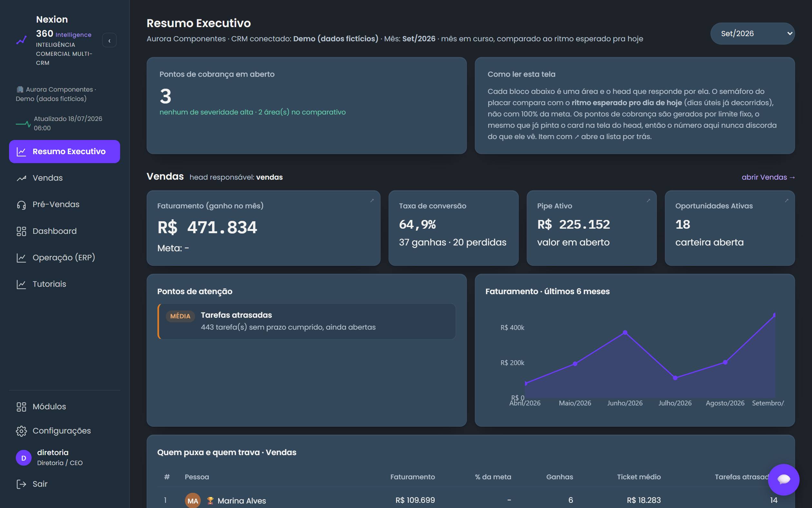The image size is (812, 508).
Task: Select Operação (ERP) in sidebar
Action: coord(64,258)
